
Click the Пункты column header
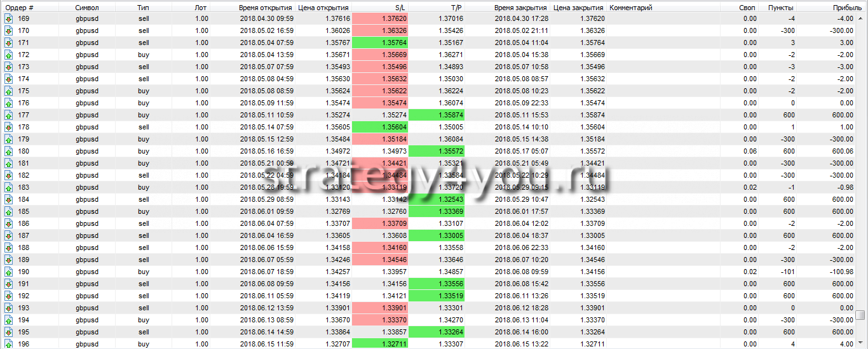[x=780, y=7]
